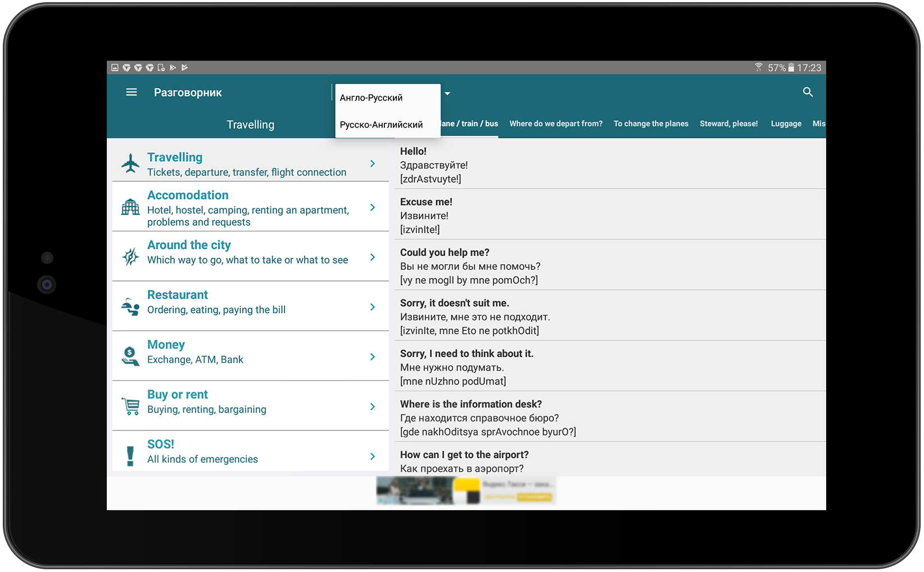Image resolution: width=924 pixels, height=572 pixels.
Task: Tap the Wi-Fi status bar icon
Action: [x=759, y=67]
